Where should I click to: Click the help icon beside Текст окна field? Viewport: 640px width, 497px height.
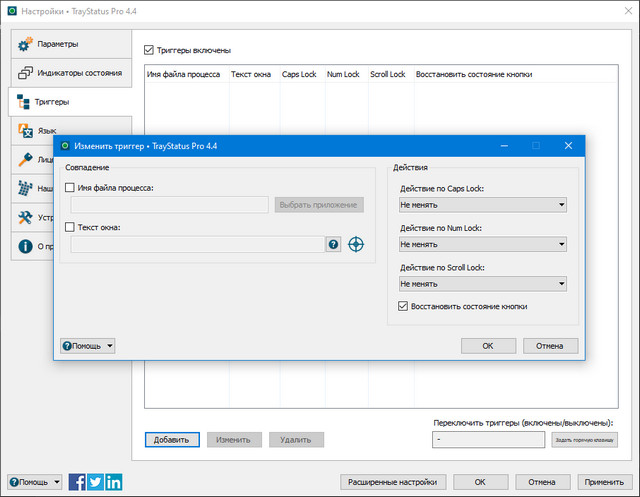334,244
